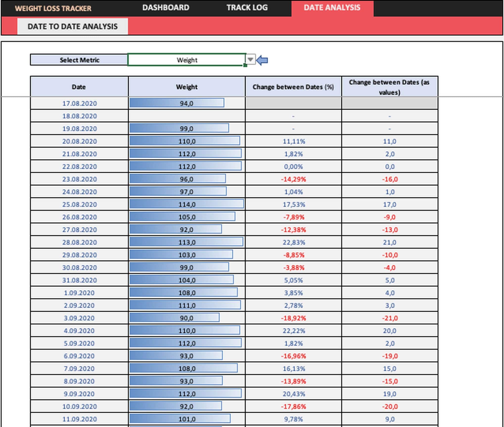Image resolution: width=504 pixels, height=427 pixels.
Task: Select date cell 23.08.2020
Action: [79, 179]
